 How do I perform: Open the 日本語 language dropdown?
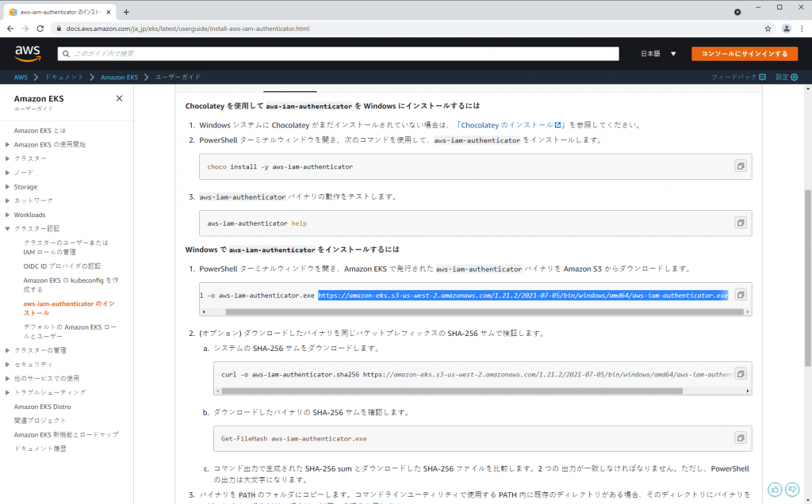(x=658, y=54)
